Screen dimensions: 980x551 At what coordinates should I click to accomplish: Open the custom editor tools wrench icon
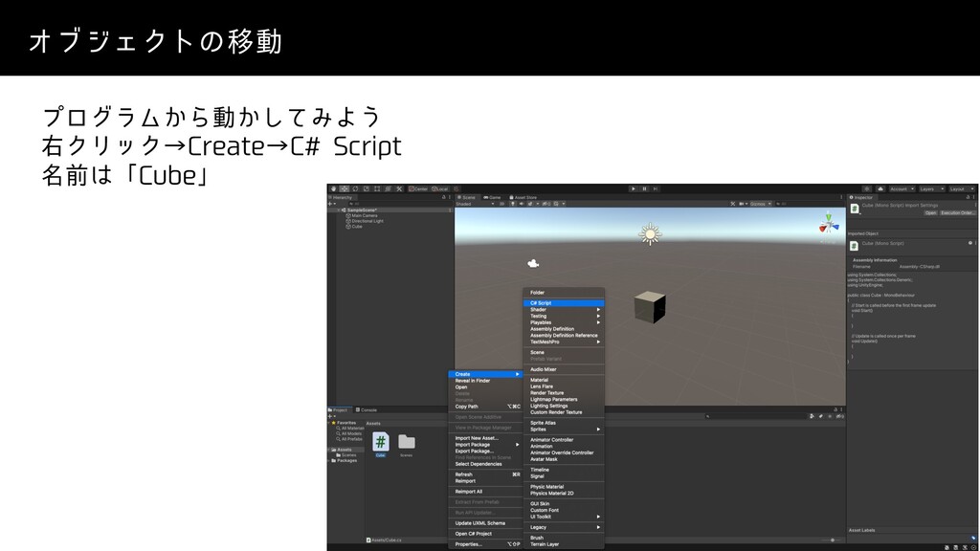coord(399,188)
